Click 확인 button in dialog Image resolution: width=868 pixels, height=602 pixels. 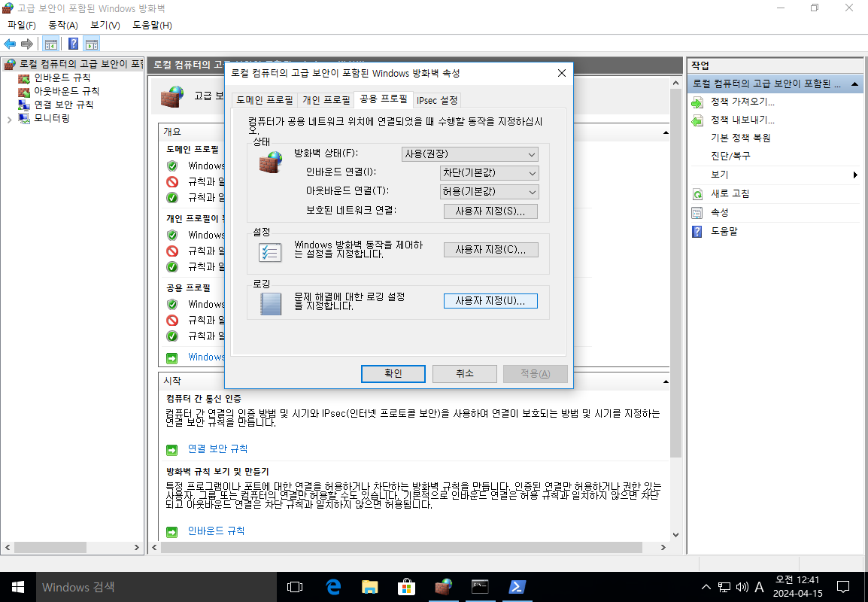click(393, 374)
